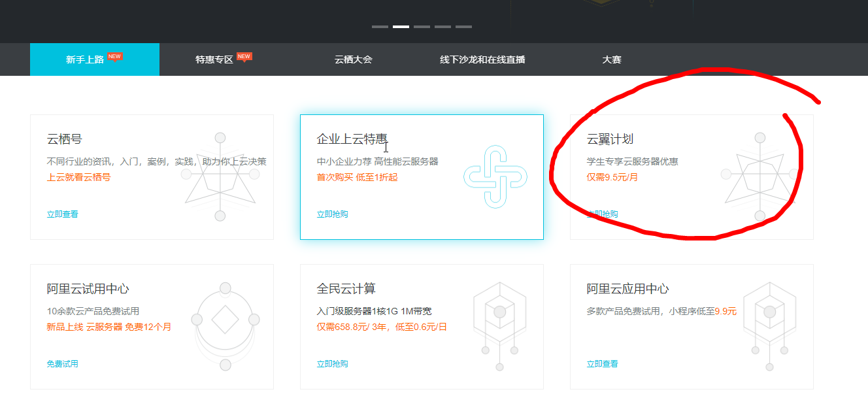The width and height of the screenshot is (868, 415).
Task: Click 立即抢购 link in 云翼计划 card
Action: tap(603, 214)
